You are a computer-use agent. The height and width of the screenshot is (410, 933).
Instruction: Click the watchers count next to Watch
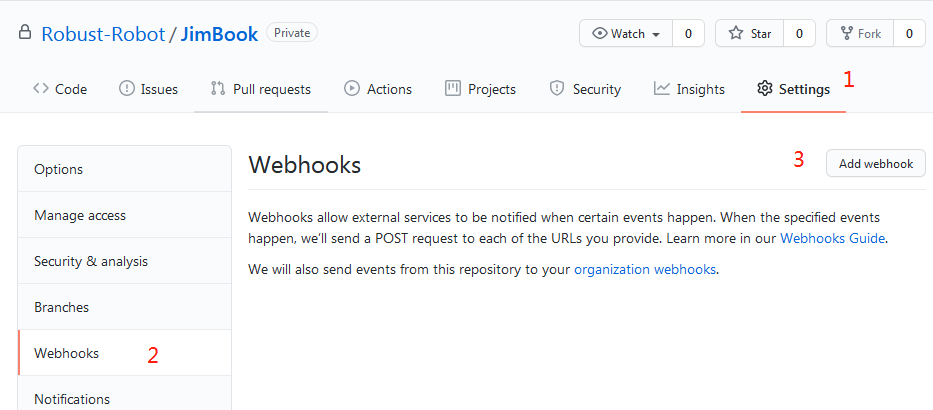point(688,34)
